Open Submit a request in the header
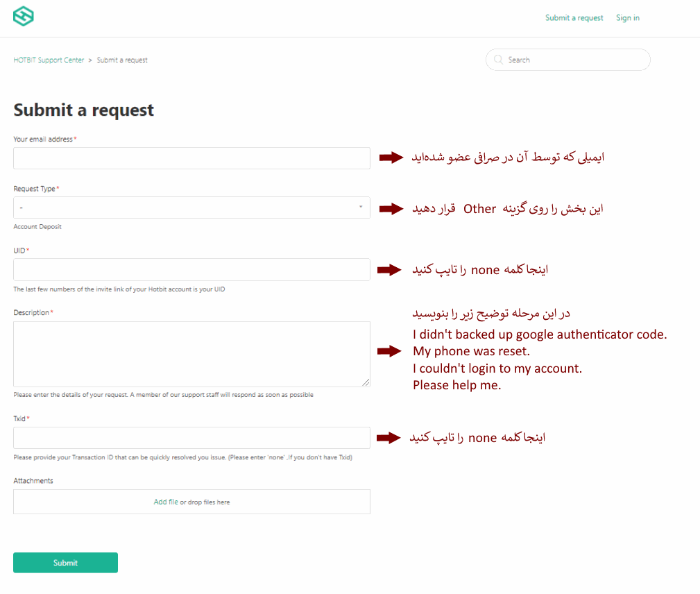Image resolution: width=700 pixels, height=594 pixels. point(574,17)
